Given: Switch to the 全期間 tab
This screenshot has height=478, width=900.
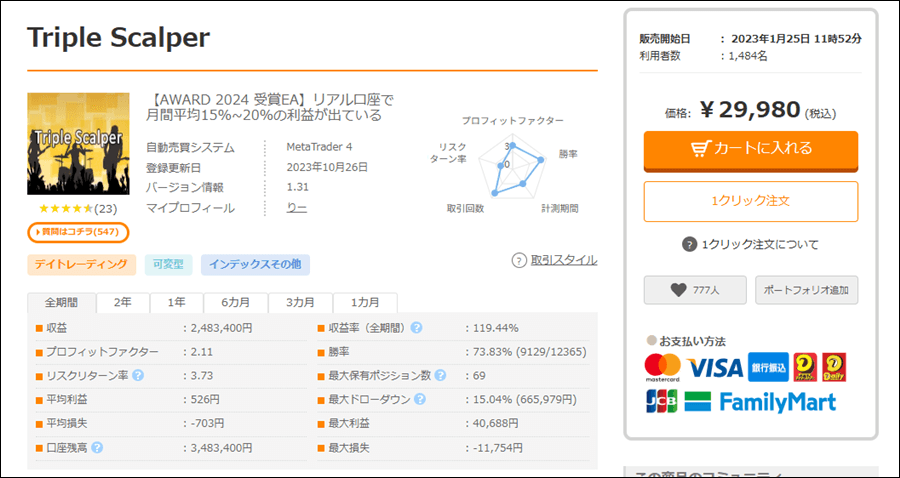Looking at the screenshot, I should [x=61, y=302].
